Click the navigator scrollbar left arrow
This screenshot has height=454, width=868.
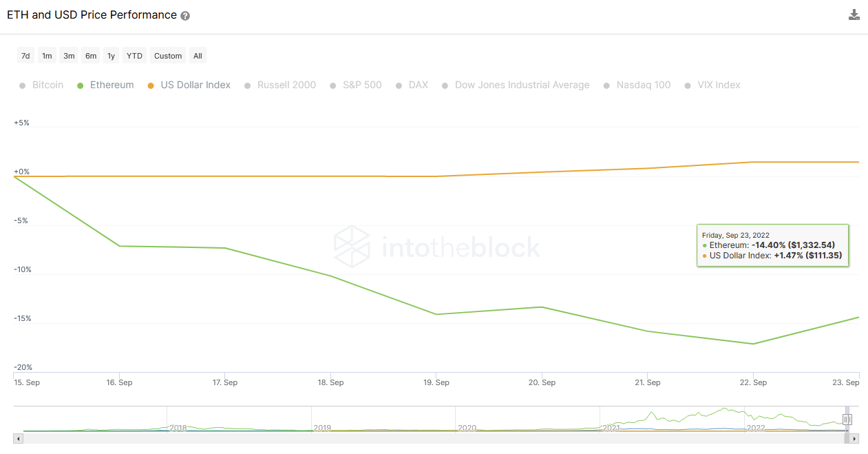click(x=19, y=438)
